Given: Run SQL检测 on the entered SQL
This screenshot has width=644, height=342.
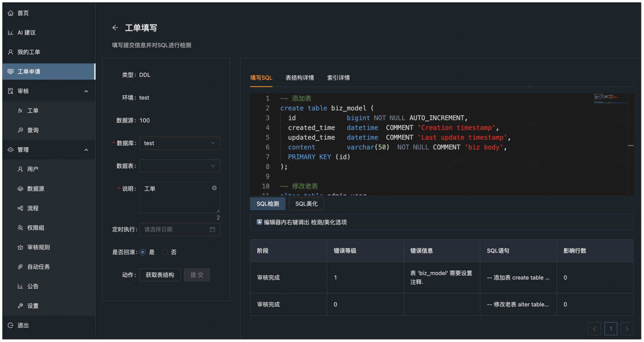Looking at the screenshot, I should pyautogui.click(x=267, y=203).
